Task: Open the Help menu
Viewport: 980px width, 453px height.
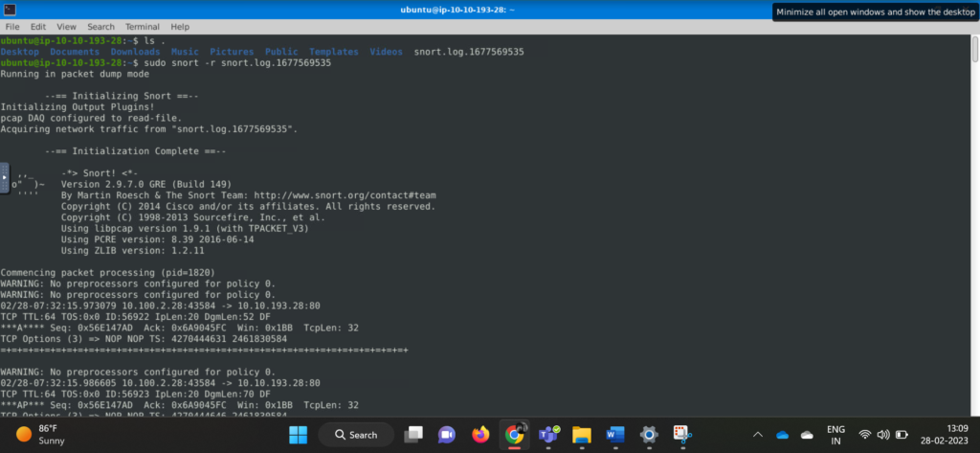Action: pyautogui.click(x=180, y=27)
